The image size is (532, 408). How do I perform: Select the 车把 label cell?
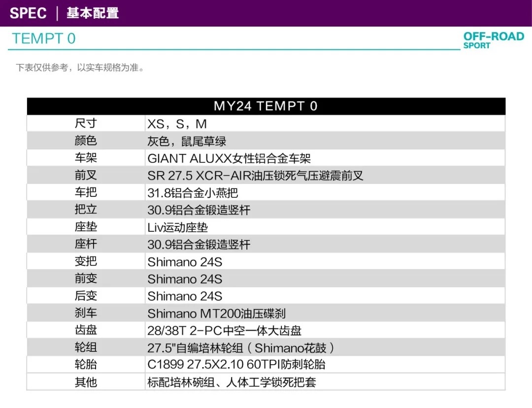point(86,192)
